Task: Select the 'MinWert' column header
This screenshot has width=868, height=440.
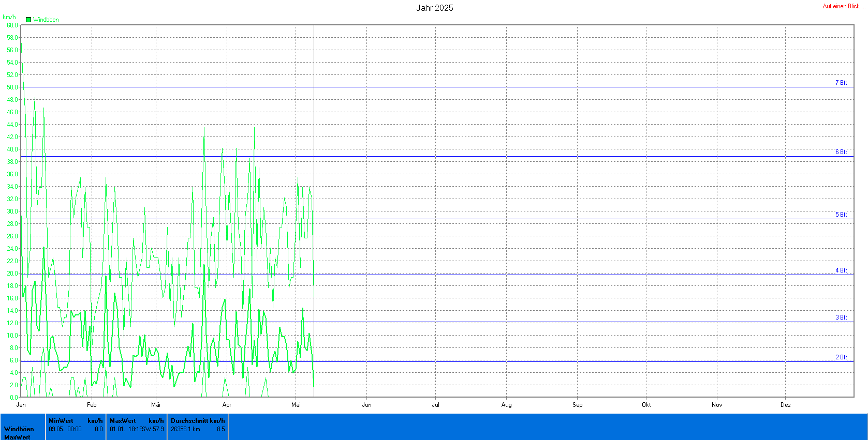Action: tap(61, 421)
